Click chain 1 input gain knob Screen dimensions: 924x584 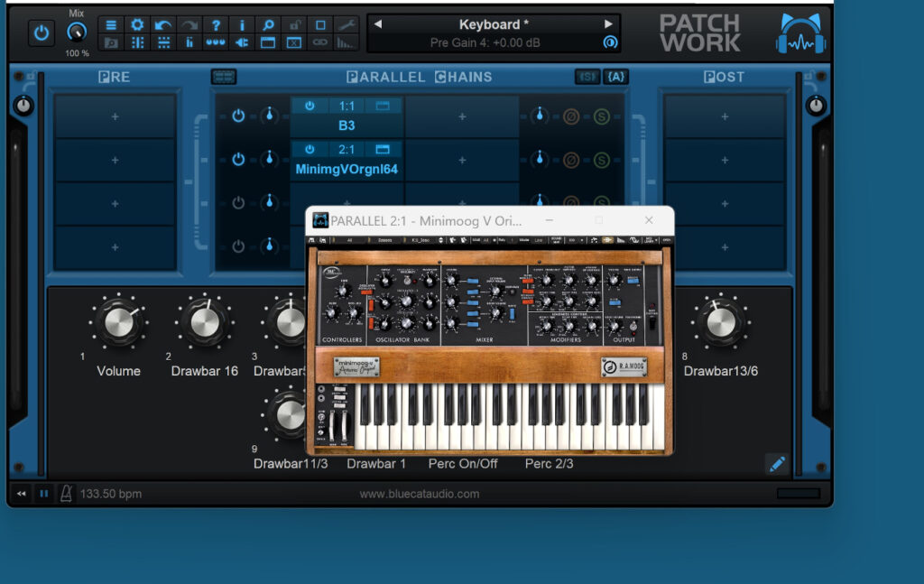click(269, 116)
